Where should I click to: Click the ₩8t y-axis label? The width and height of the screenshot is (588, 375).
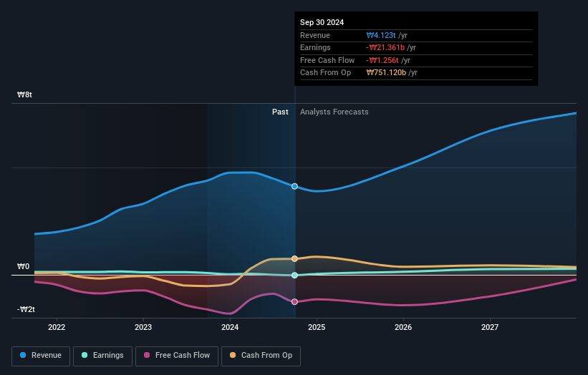coord(25,94)
